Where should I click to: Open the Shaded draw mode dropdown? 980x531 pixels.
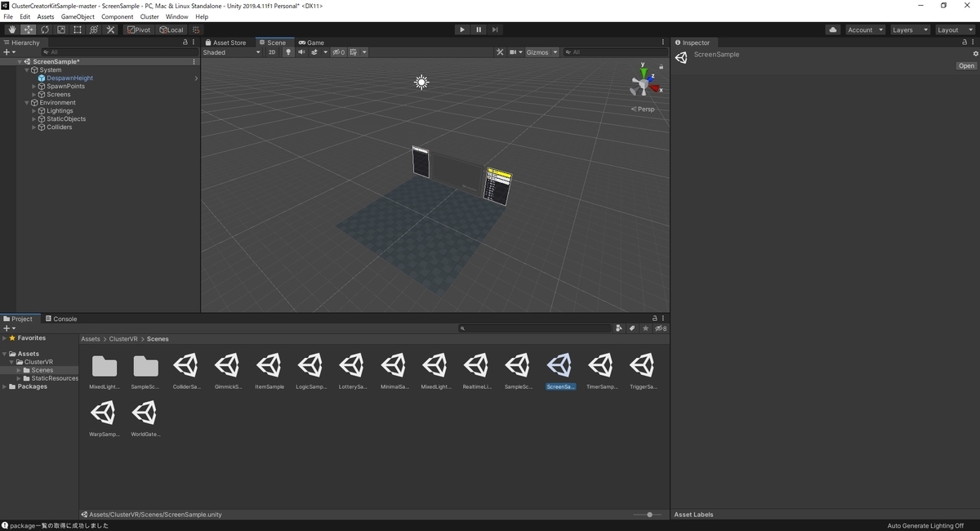click(x=232, y=52)
